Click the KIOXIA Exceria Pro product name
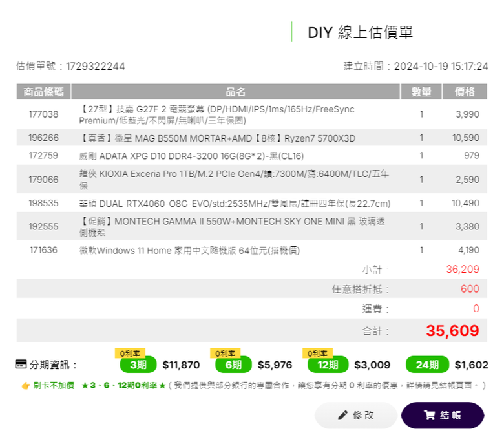Viewport: 504px width, 444px height. coord(234,180)
